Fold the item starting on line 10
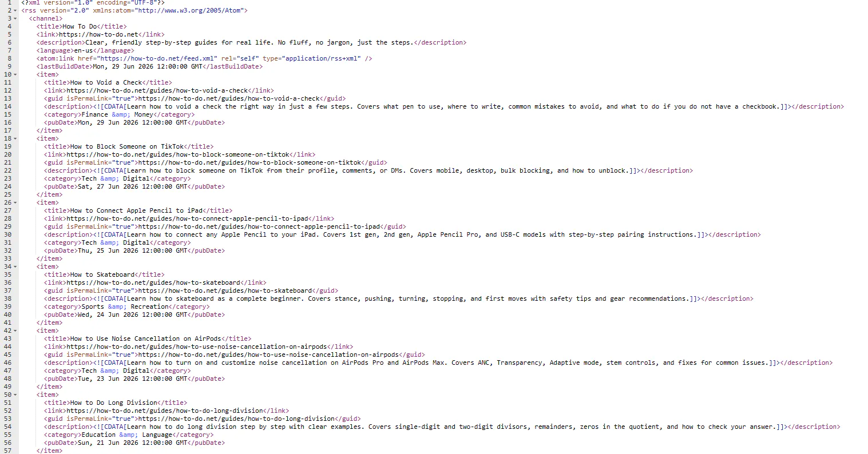868x454 pixels. (15, 74)
